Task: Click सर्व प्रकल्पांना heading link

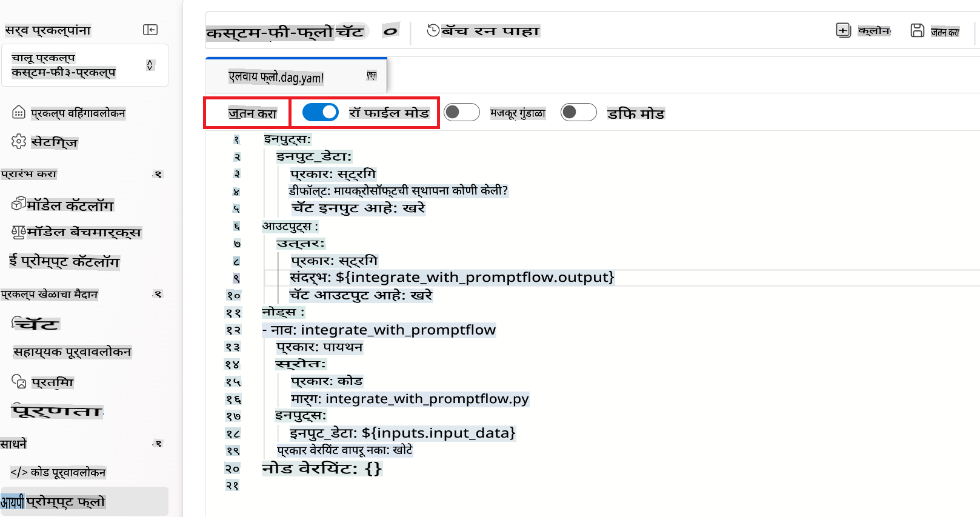Action: 47,30
